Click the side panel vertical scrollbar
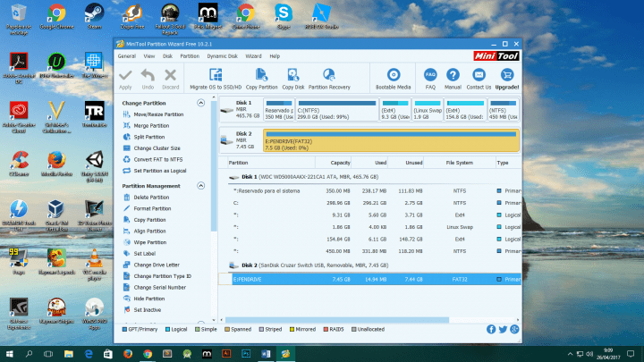The width and height of the screenshot is (644, 362). (x=214, y=164)
